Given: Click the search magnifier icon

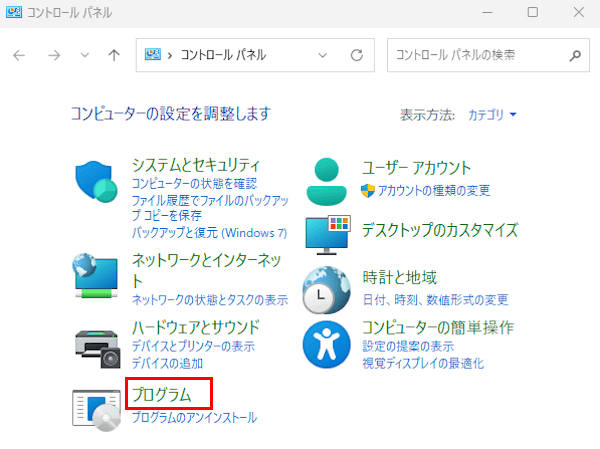Looking at the screenshot, I should click(575, 56).
